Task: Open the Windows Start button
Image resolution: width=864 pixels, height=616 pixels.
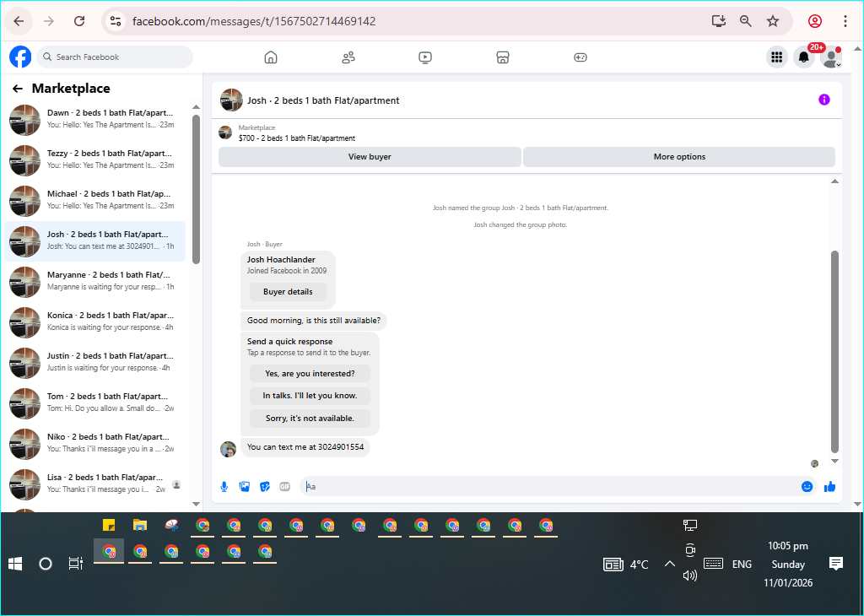Action: point(15,564)
